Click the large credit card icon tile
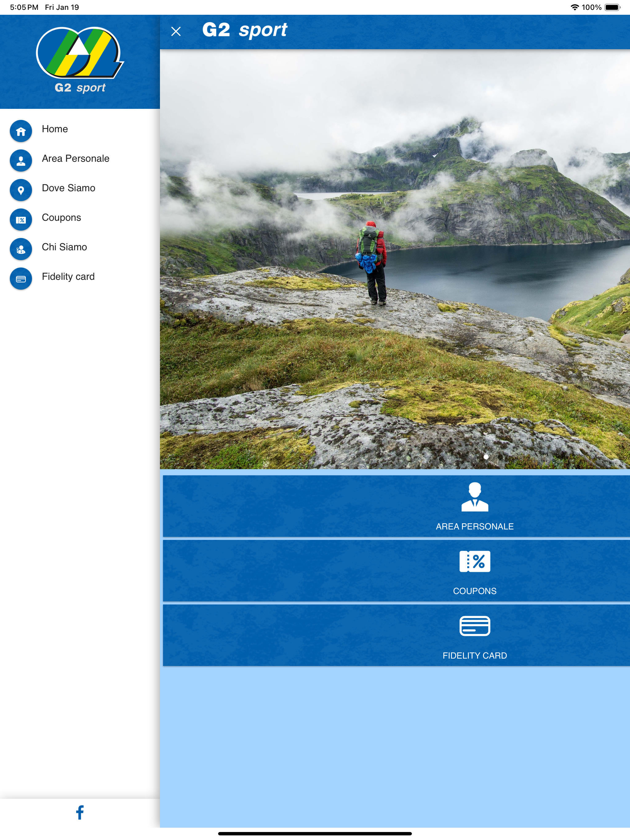Screen dimensions: 630x840 [475, 625]
